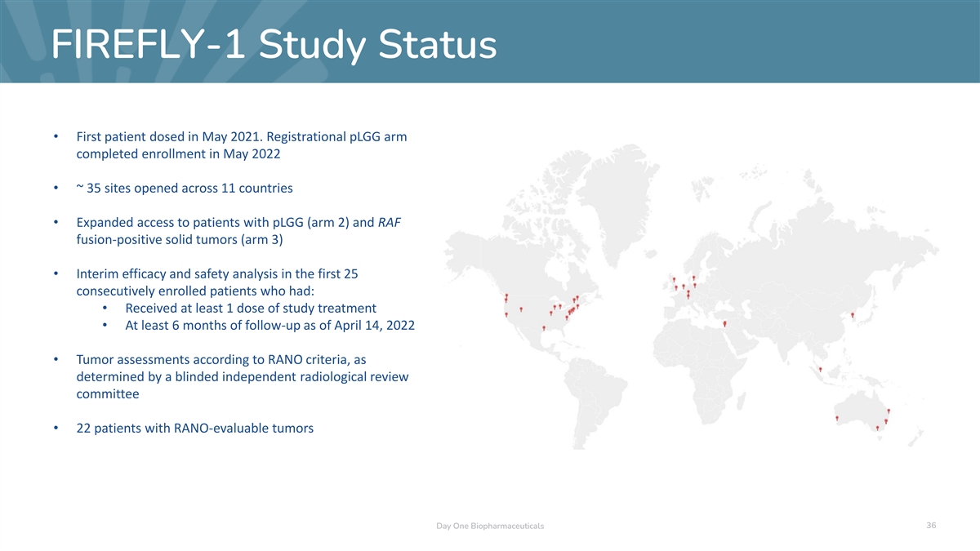Click the map pin in Singapore
The width and height of the screenshot is (980, 551).
click(820, 370)
